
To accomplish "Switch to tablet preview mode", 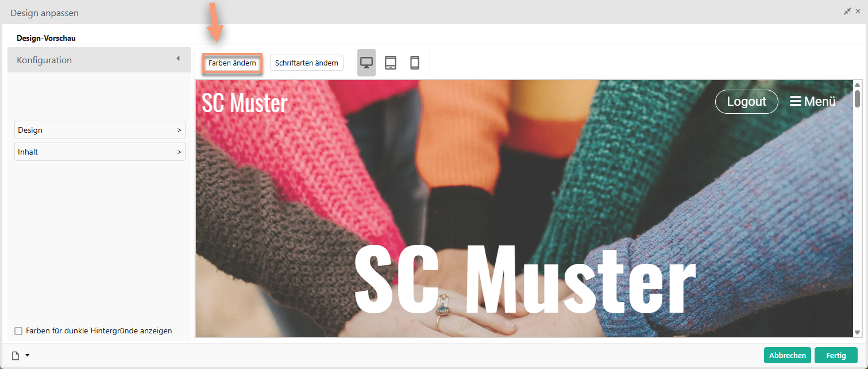I will (x=391, y=63).
